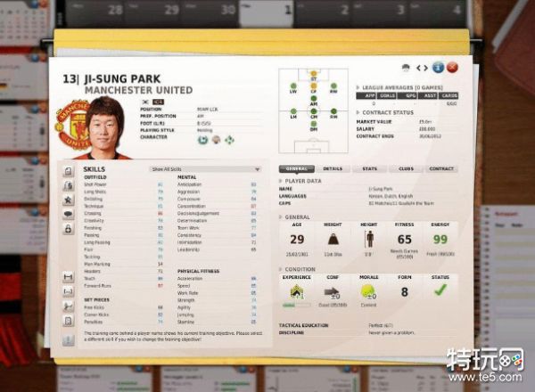Inspect the first green character trait icon
535x392 pixels.
[202, 140]
